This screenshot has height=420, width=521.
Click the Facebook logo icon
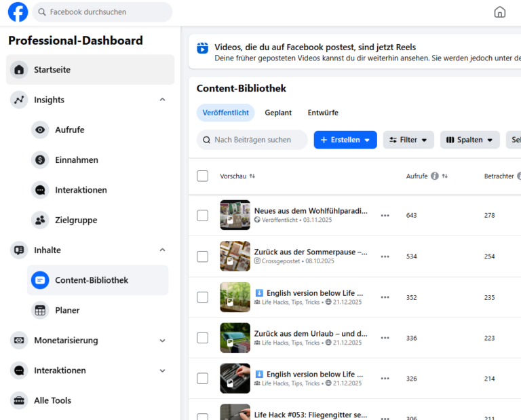tap(18, 12)
